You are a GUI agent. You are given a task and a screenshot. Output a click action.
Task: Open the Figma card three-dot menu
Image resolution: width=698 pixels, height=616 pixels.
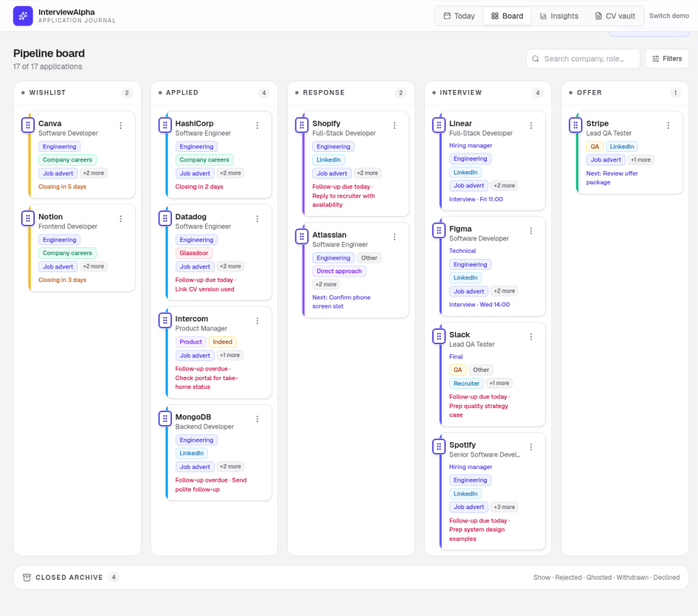coord(531,231)
